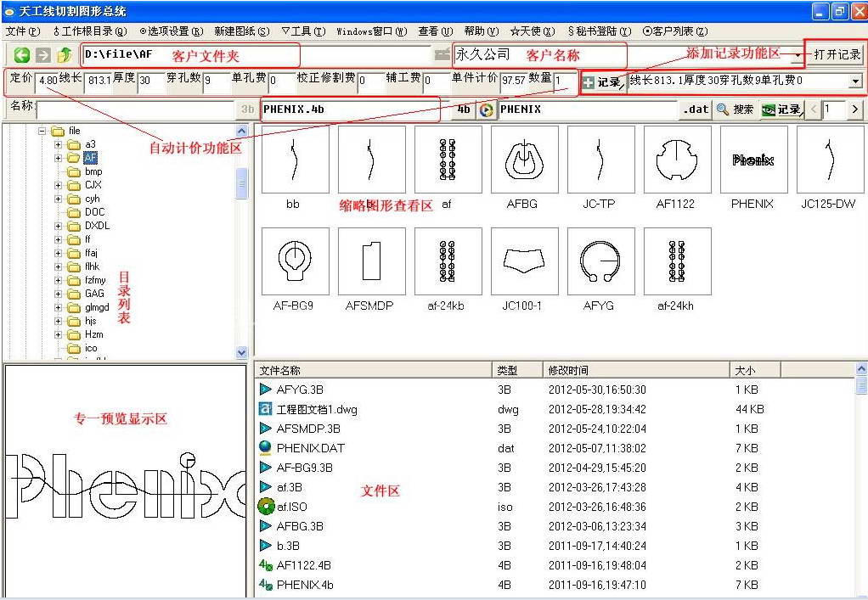Expand the CJX folder node
This screenshot has height=600, width=868.
(x=58, y=185)
